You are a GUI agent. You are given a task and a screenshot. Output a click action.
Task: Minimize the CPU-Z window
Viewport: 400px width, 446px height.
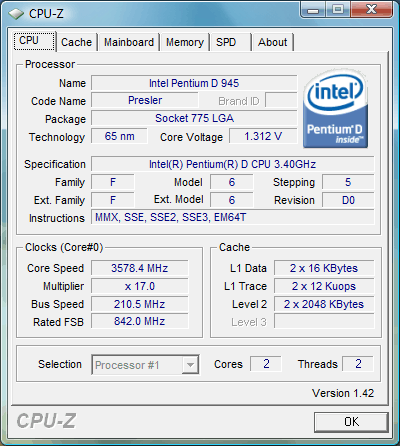point(312,9)
